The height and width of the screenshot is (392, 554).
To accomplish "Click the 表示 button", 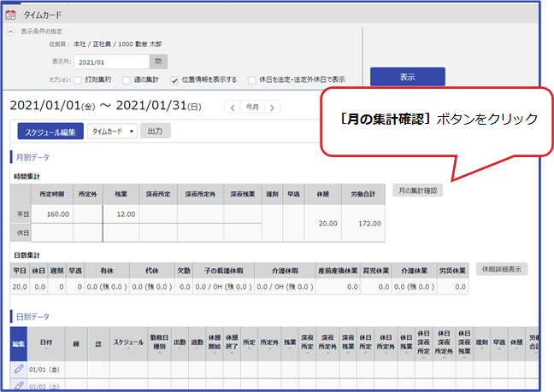I will (x=407, y=77).
